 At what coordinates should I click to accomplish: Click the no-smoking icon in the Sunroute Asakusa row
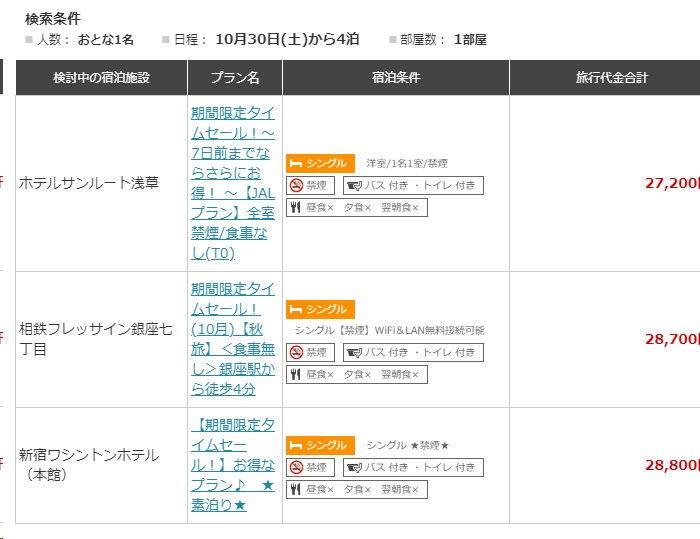pyautogui.click(x=296, y=185)
